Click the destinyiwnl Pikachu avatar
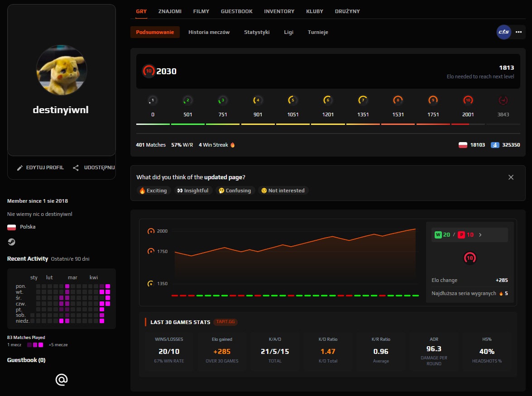 62,70
